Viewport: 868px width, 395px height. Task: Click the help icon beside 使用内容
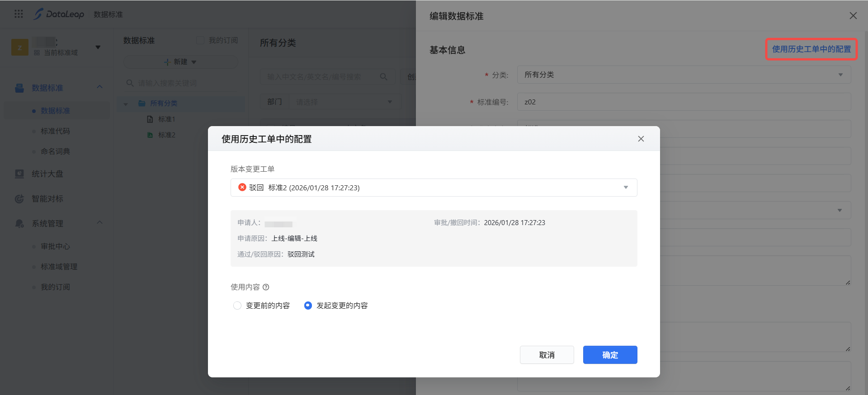pos(266,287)
